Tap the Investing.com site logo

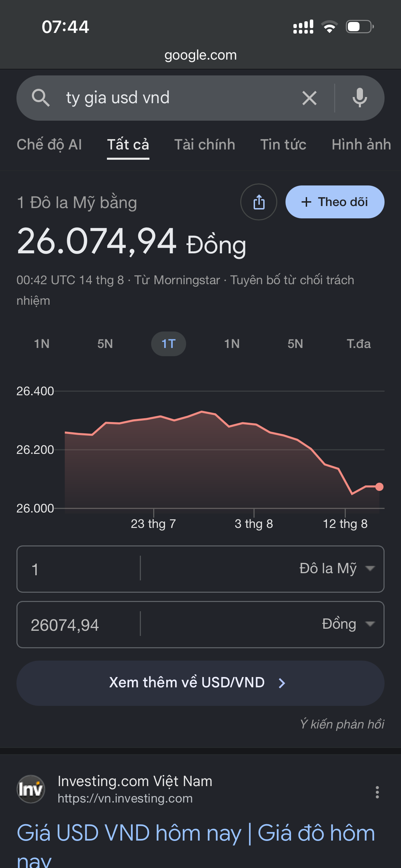[x=31, y=789]
